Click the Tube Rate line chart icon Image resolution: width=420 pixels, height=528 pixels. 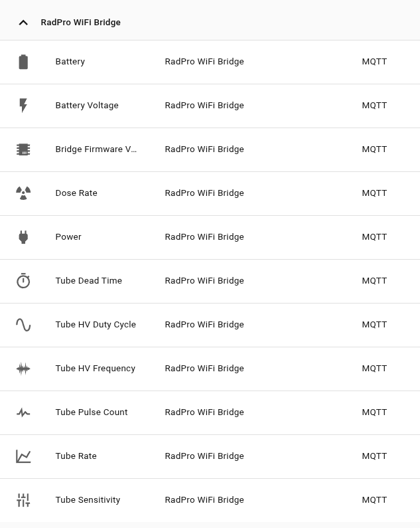(x=23, y=456)
